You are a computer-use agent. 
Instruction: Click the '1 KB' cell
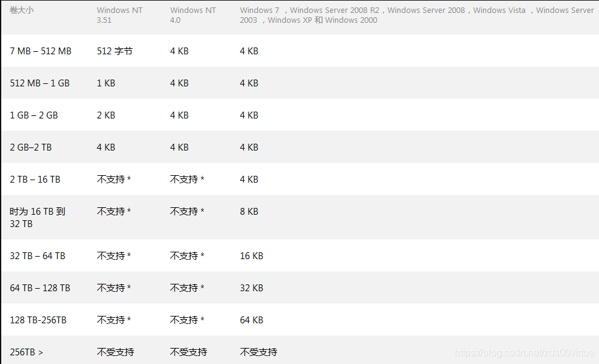tap(106, 83)
